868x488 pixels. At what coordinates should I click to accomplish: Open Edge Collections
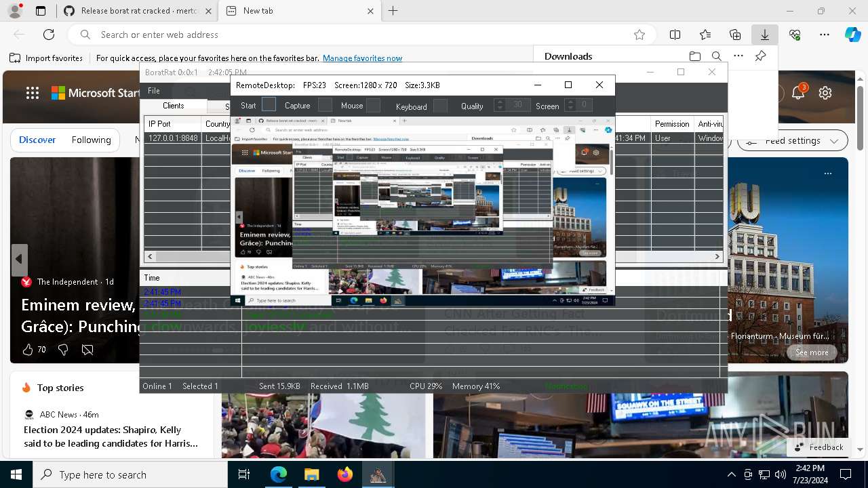click(735, 35)
